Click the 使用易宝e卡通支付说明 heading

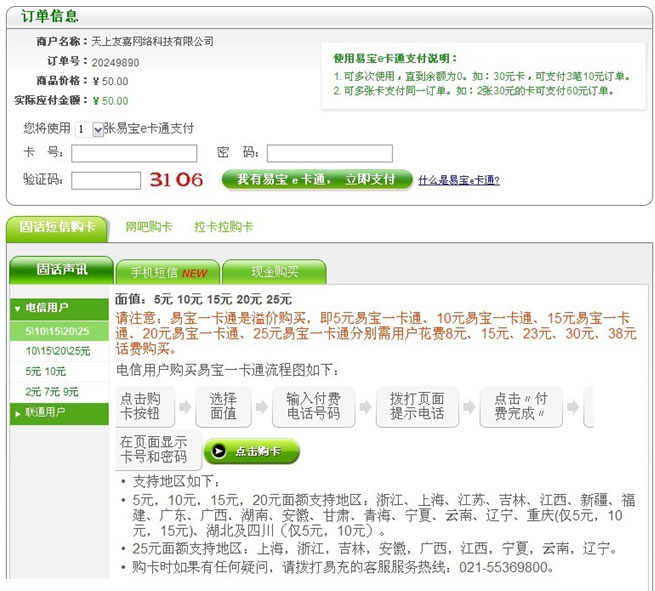click(395, 58)
